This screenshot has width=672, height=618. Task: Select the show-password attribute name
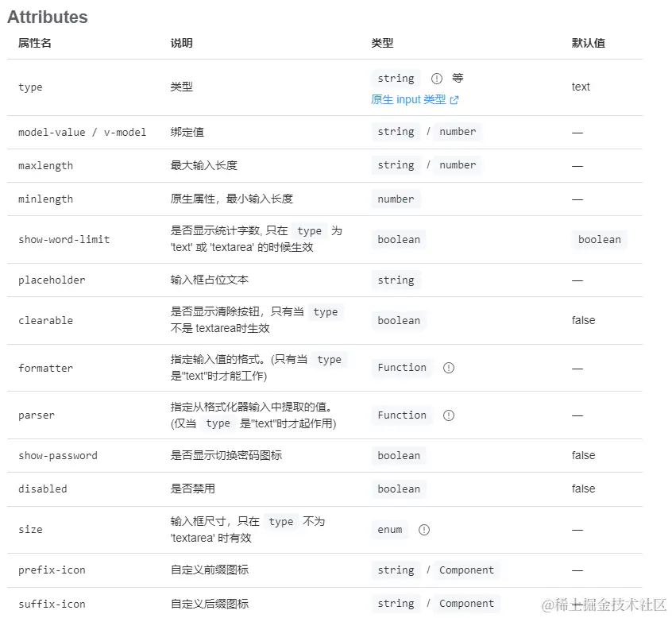coord(57,456)
